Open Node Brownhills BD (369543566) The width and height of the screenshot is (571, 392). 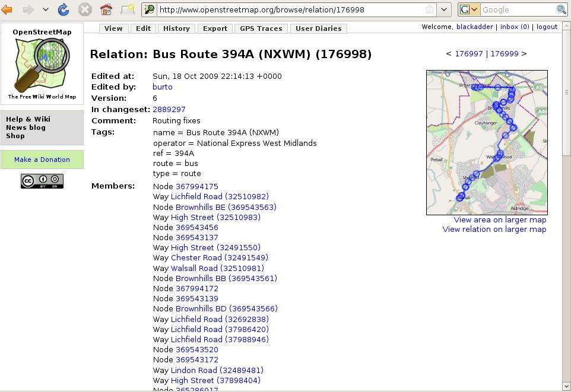[x=227, y=308]
